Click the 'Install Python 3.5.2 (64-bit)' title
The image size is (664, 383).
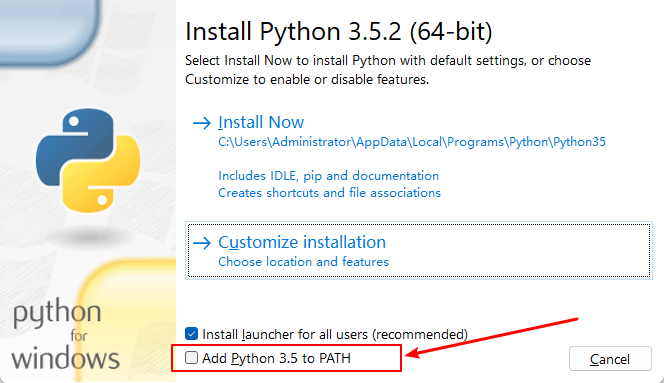click(x=339, y=32)
